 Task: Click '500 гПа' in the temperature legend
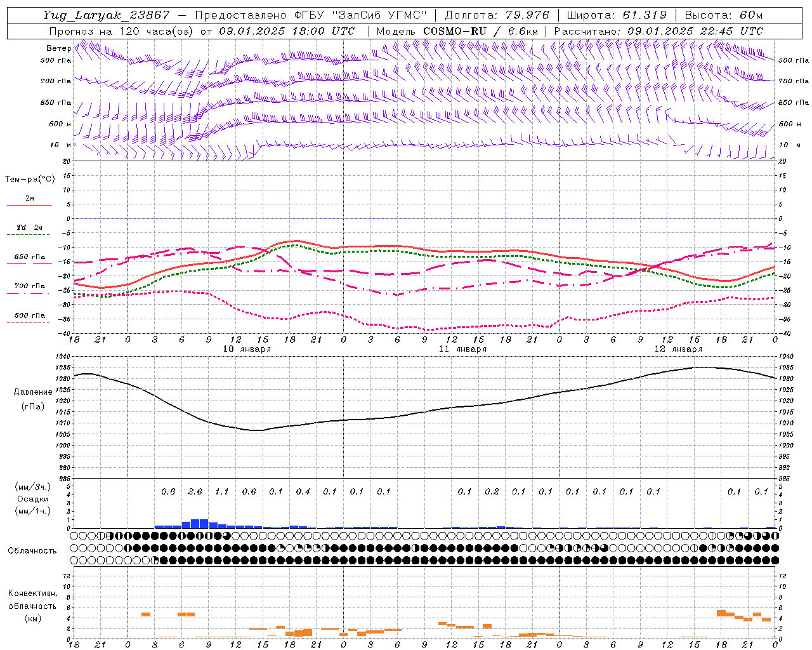click(30, 315)
